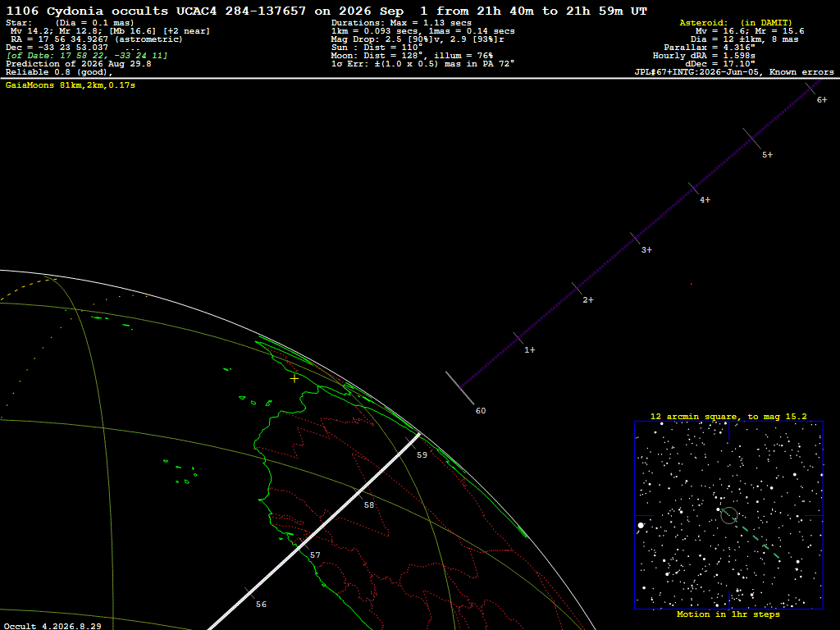Click the dashed green asteroid motion line

pos(756,539)
